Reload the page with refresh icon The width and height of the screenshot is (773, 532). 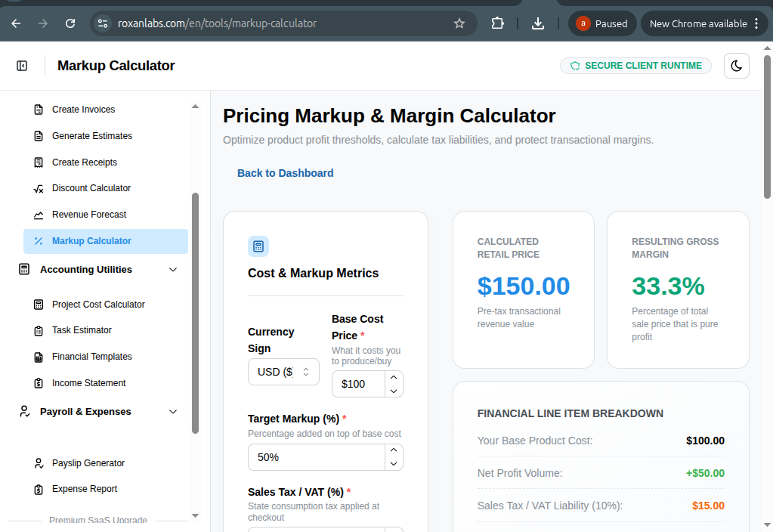(x=70, y=23)
